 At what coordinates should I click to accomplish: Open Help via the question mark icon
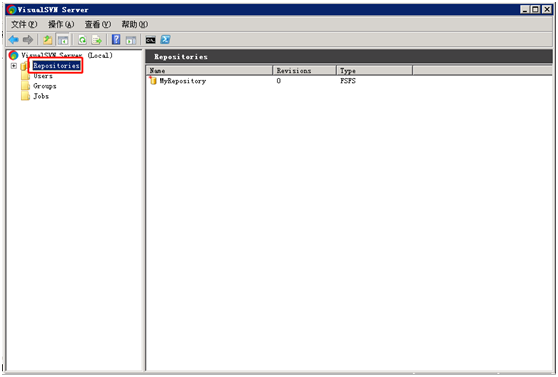tap(116, 40)
